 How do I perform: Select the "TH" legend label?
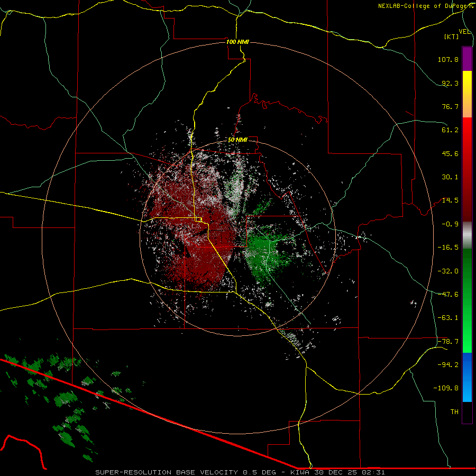(454, 412)
